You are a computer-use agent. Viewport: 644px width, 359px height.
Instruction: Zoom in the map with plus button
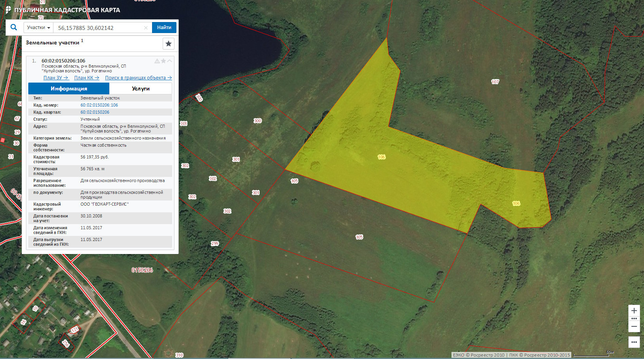634,311
